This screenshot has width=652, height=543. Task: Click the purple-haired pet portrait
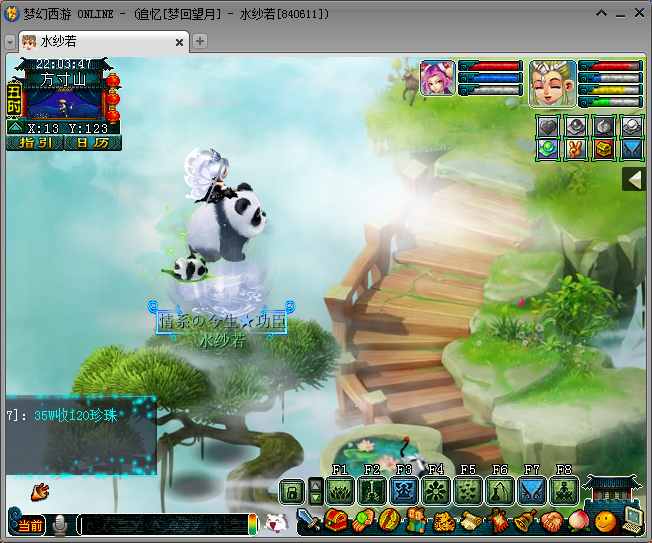pos(437,78)
